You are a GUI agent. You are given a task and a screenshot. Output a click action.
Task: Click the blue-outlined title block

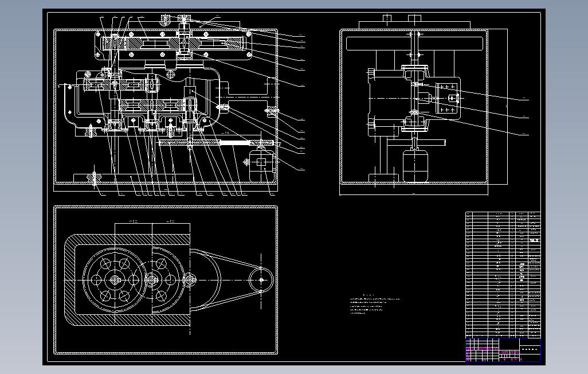click(503, 350)
